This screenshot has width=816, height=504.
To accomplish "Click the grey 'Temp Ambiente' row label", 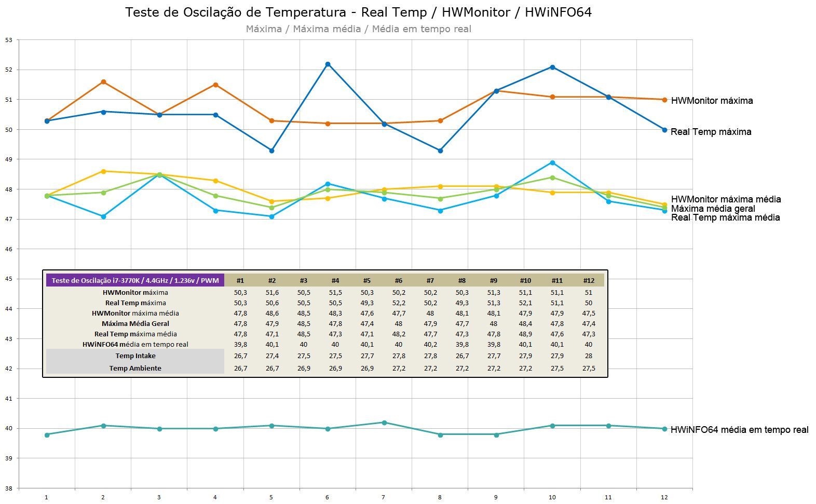I will (x=135, y=368).
